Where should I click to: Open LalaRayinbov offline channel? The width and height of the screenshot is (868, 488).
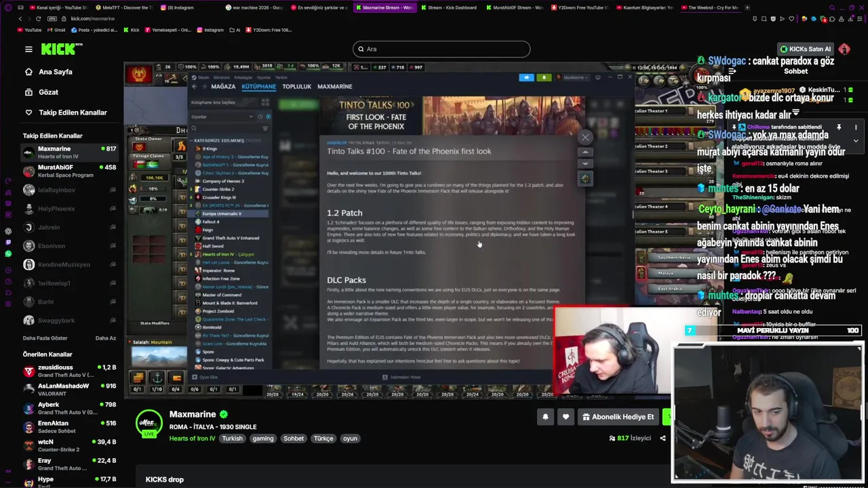point(68,190)
